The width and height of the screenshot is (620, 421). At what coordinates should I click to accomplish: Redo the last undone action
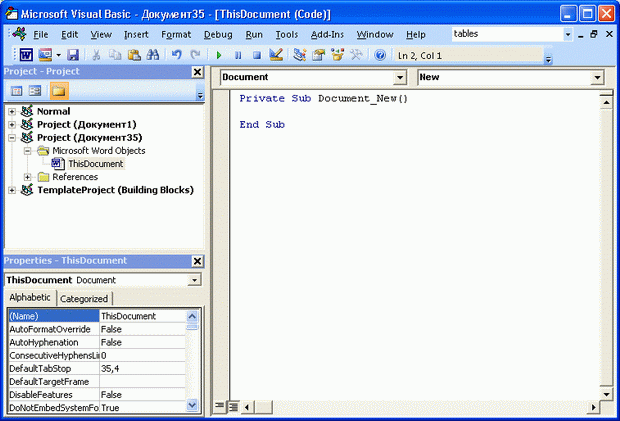pyautogui.click(x=195, y=55)
